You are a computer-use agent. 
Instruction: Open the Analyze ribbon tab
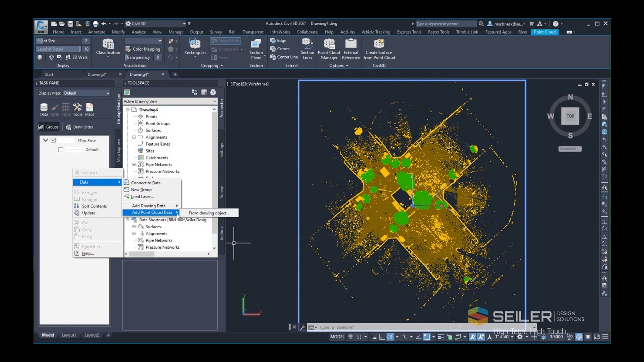point(139,32)
